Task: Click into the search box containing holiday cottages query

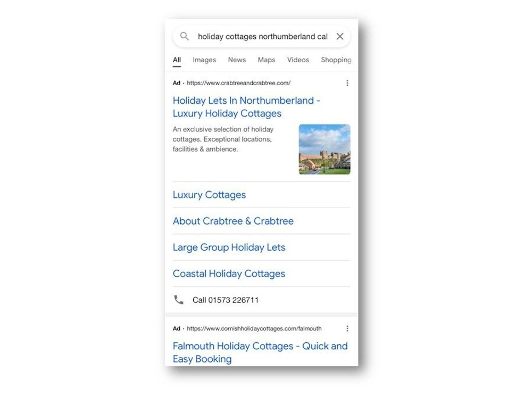Action: coord(262,36)
